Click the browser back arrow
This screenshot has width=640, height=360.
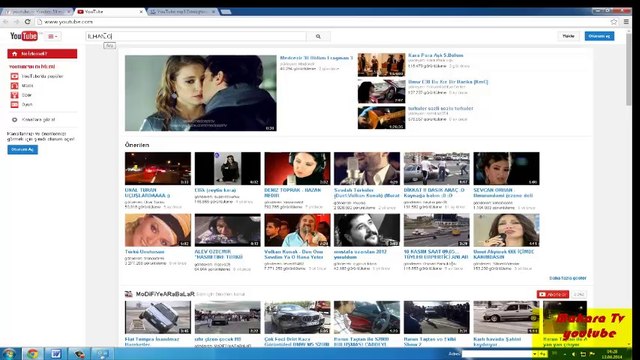click(6, 22)
